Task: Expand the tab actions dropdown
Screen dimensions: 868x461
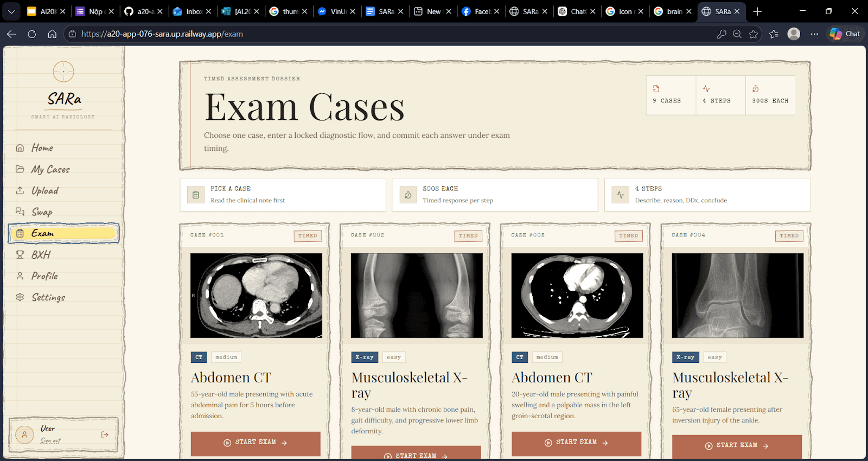Action: pyautogui.click(x=11, y=11)
